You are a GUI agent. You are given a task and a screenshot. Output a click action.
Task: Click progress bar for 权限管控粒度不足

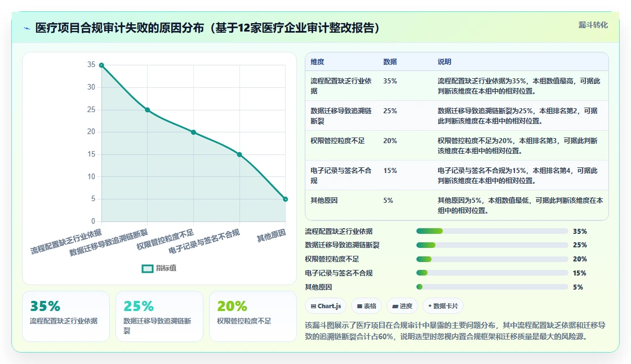pyautogui.click(x=492, y=259)
